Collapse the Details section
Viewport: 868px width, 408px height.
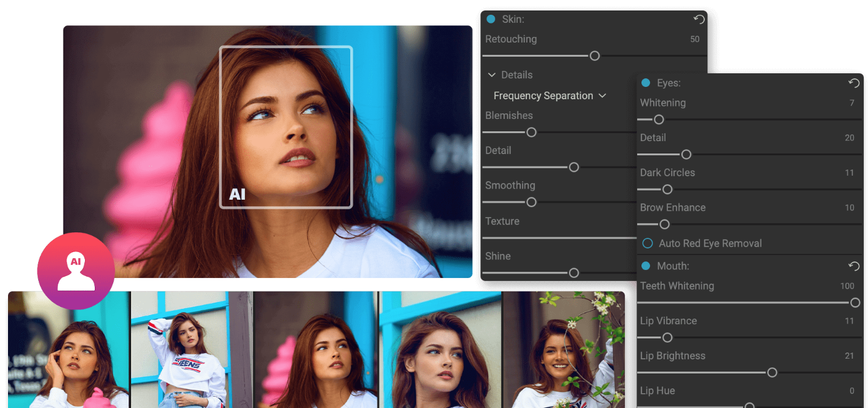[492, 75]
